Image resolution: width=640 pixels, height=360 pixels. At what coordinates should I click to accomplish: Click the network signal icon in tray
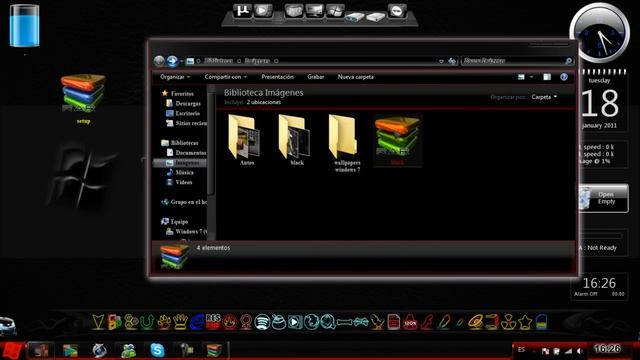click(x=568, y=351)
